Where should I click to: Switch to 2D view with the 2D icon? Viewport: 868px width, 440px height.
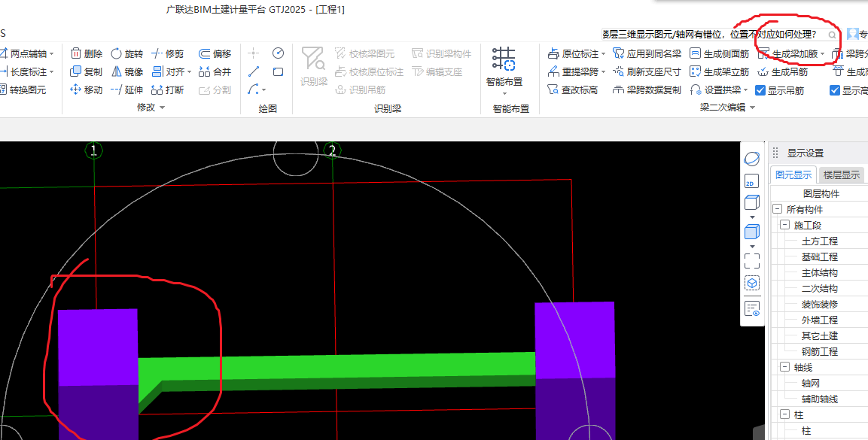(x=751, y=181)
